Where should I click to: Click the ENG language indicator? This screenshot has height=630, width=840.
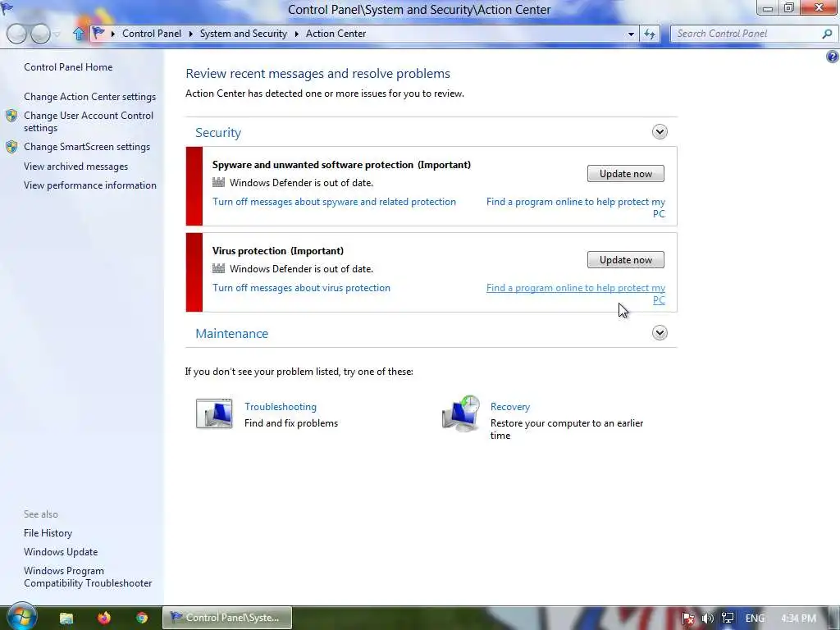[x=755, y=619]
